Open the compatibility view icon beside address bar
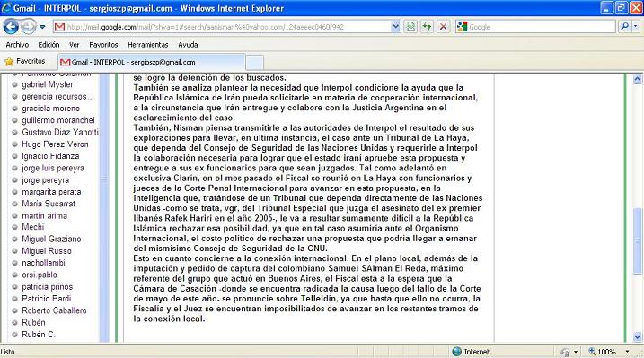 (410, 27)
